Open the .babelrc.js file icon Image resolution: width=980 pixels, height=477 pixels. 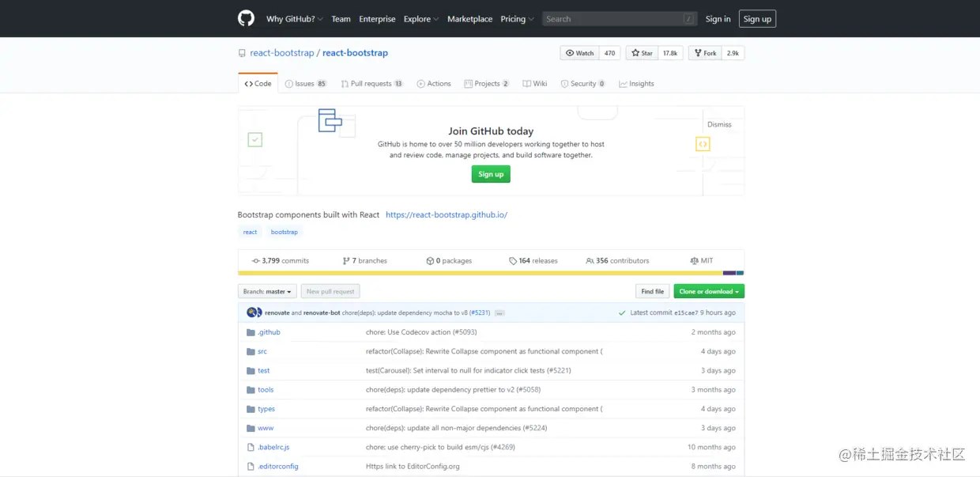[x=251, y=447]
